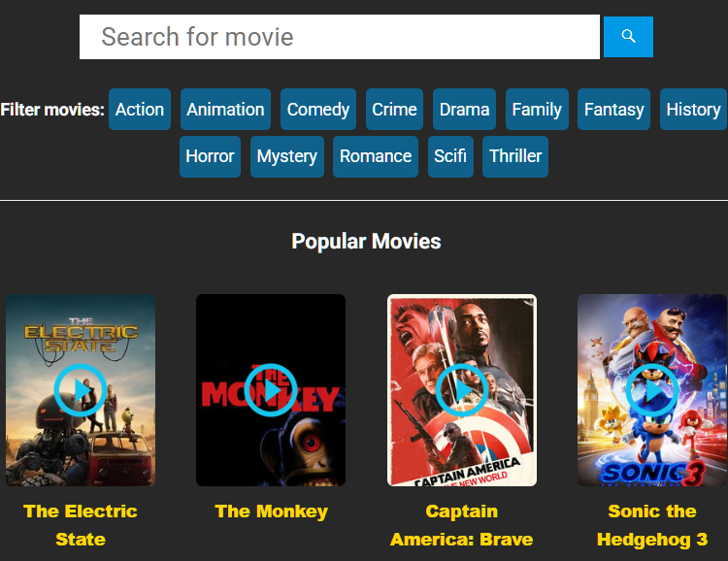The image size is (728, 561).
Task: Click Captain America poster play icon
Action: pyautogui.click(x=462, y=390)
